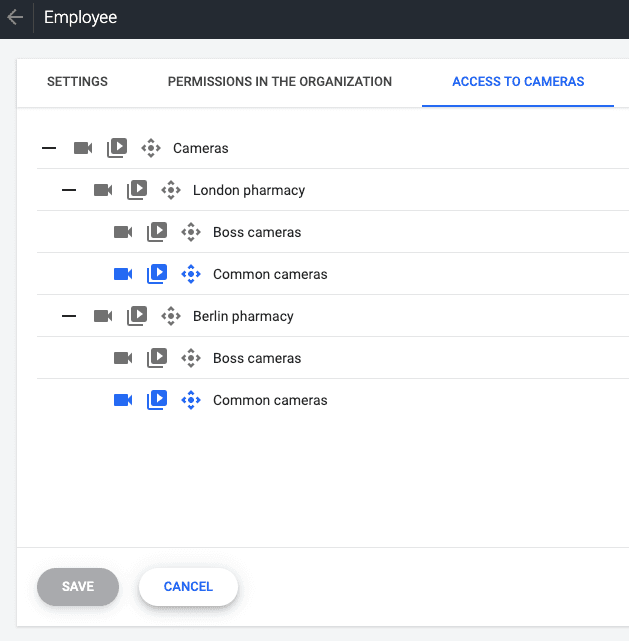Disable archive access for Berlin Common cameras
This screenshot has height=641, width=629.
pos(157,400)
